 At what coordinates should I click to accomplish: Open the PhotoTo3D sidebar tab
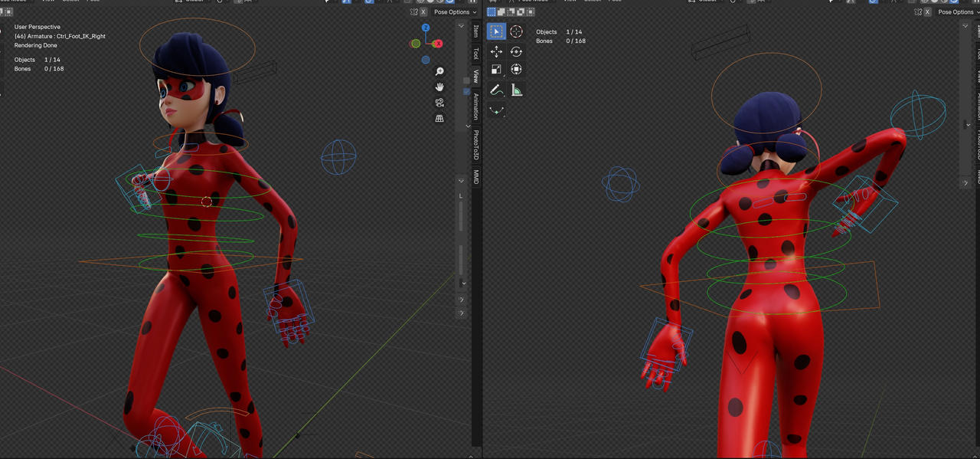click(x=475, y=146)
